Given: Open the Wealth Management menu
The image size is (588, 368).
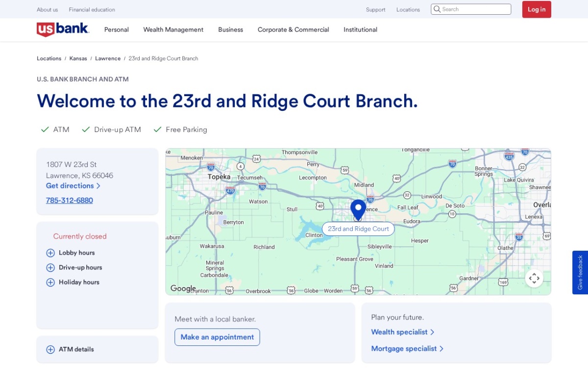Looking at the screenshot, I should click(x=173, y=29).
